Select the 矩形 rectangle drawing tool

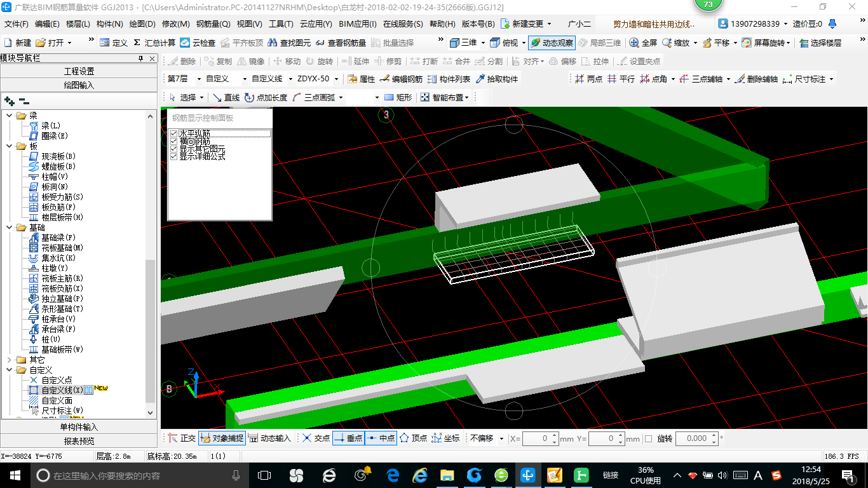point(398,97)
